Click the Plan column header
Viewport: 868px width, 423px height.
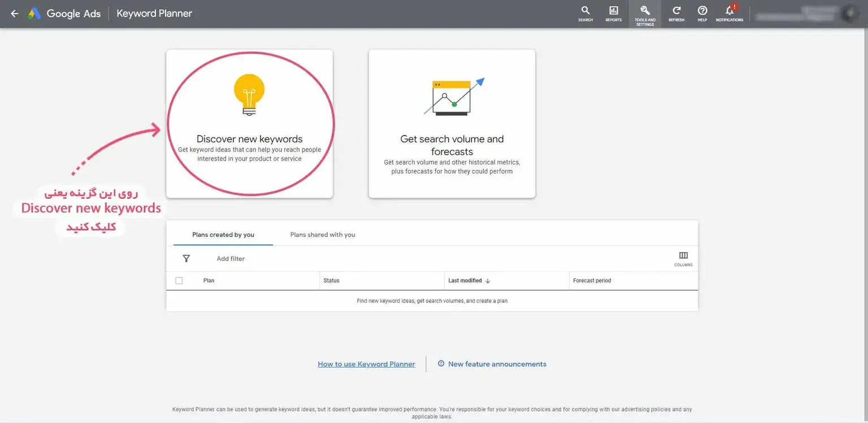coord(209,281)
